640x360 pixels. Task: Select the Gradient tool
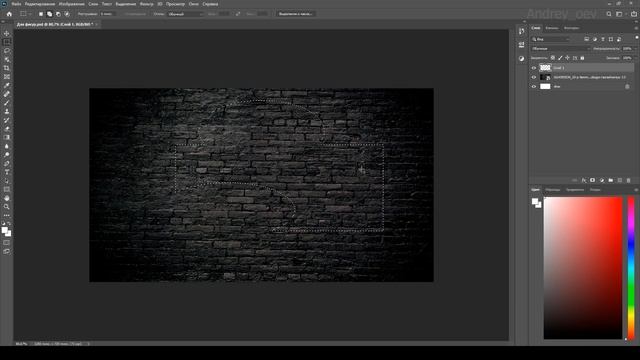[7, 137]
